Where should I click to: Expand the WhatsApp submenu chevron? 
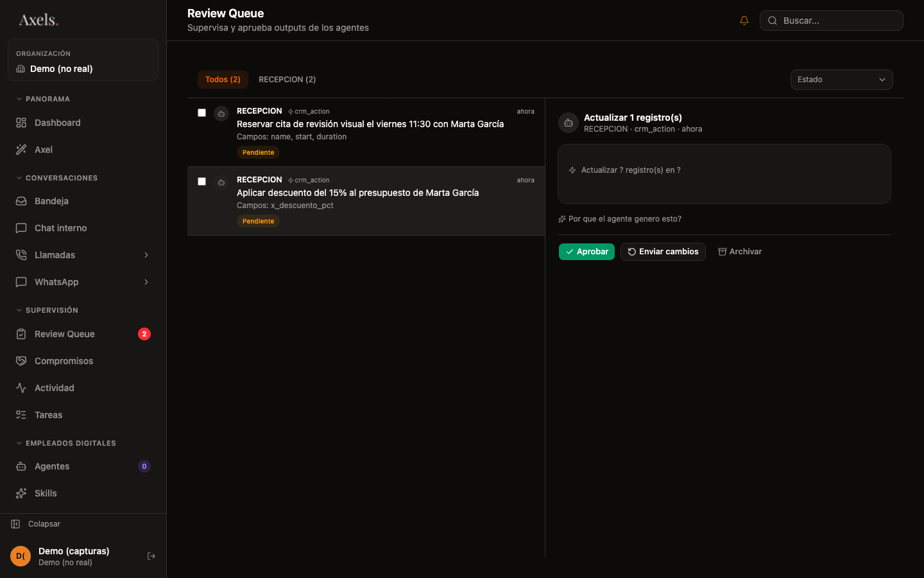[146, 282]
